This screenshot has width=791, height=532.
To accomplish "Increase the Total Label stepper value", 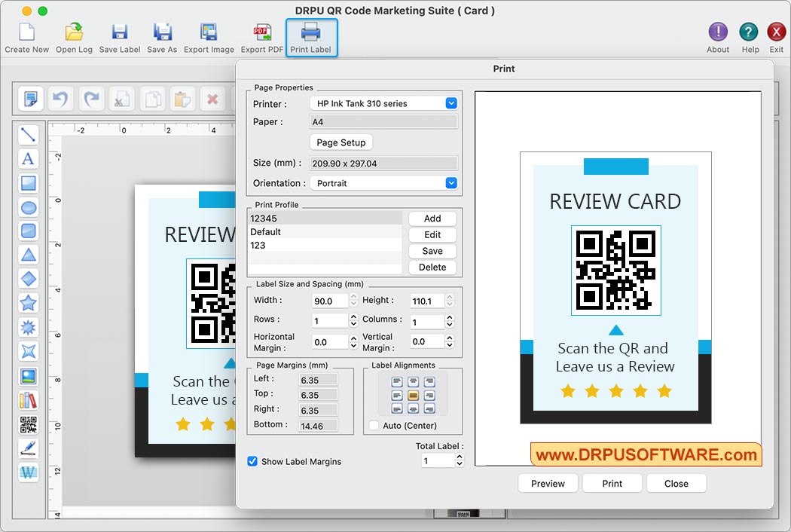I will coord(460,457).
